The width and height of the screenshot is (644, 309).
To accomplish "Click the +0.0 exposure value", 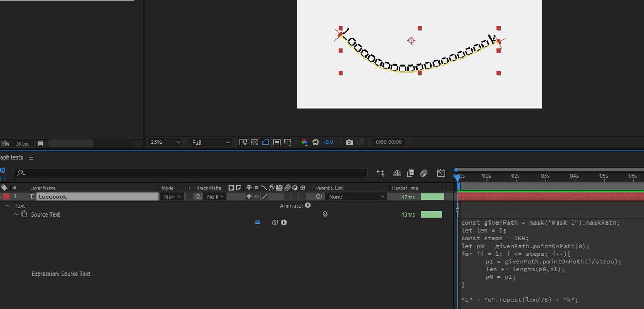I will pyautogui.click(x=327, y=142).
